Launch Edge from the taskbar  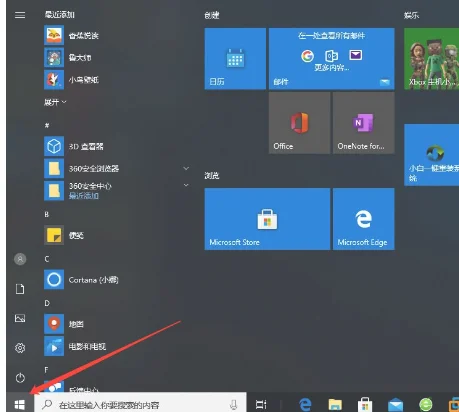pos(305,405)
